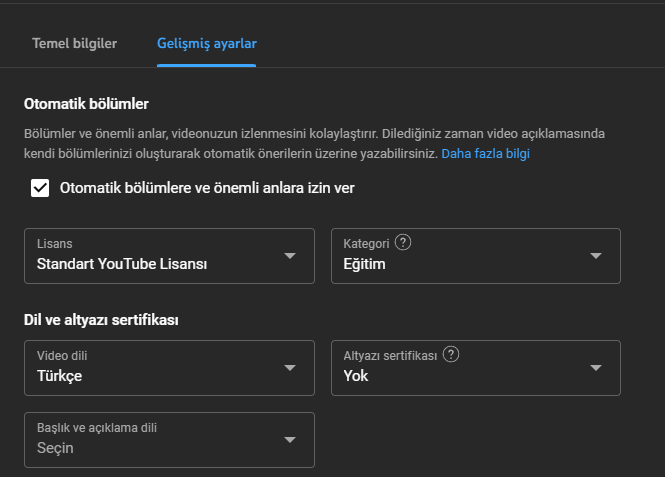Open the Altyazı sertifikası dropdown showing Yok
This screenshot has height=477, width=665.
pos(476,368)
